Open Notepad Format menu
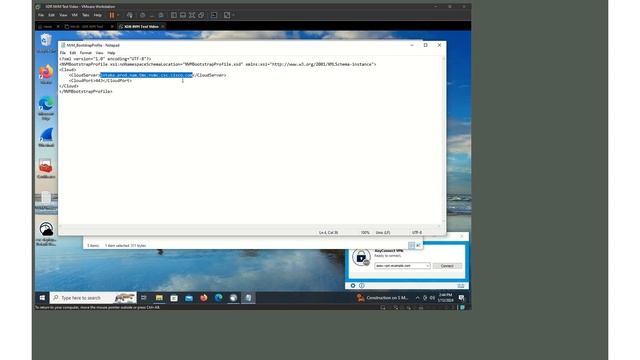The image size is (640, 360). tap(86, 53)
